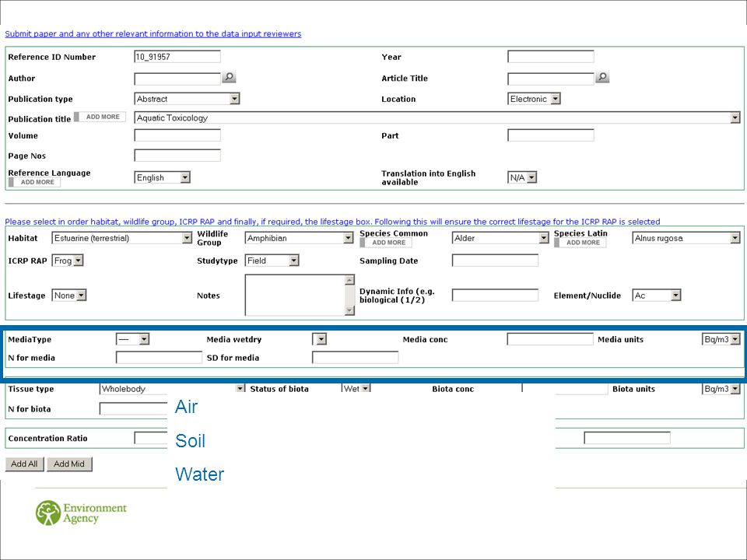Click the Article Title text field
The image size is (747, 560).
click(551, 79)
